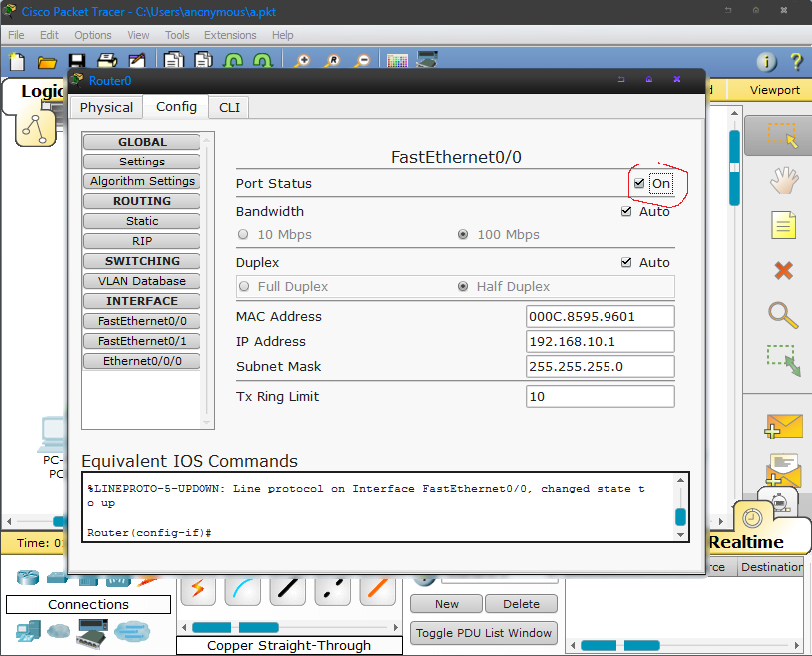
Task: Select the Copper Straight-Through cable icon
Action: [288, 590]
